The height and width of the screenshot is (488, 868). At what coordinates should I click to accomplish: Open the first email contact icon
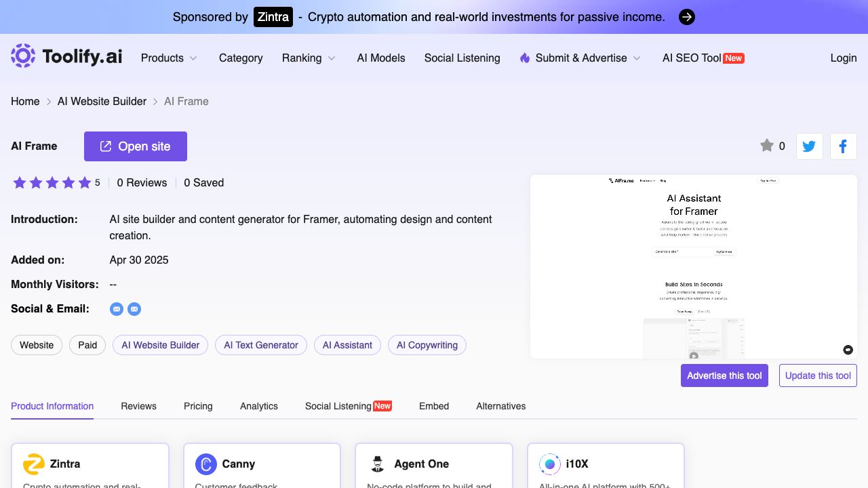[117, 309]
